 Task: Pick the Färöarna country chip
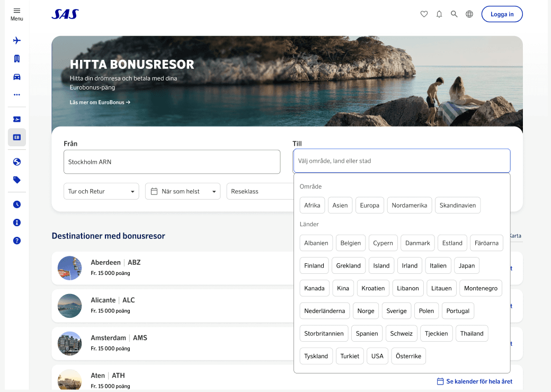[486, 243]
